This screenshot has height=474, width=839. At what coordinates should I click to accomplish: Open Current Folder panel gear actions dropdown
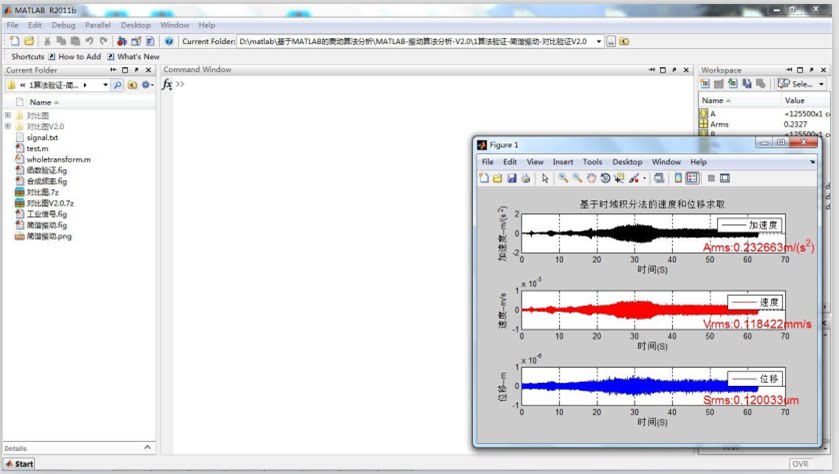[x=148, y=85]
